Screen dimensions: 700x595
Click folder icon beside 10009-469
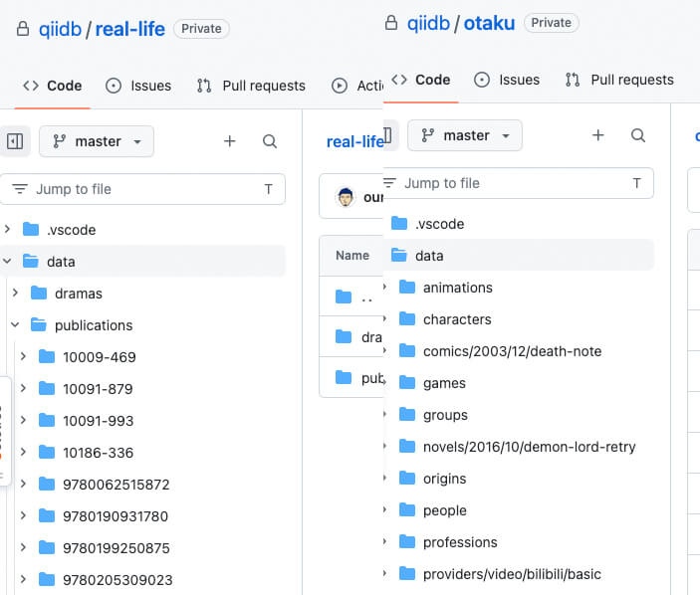47,357
